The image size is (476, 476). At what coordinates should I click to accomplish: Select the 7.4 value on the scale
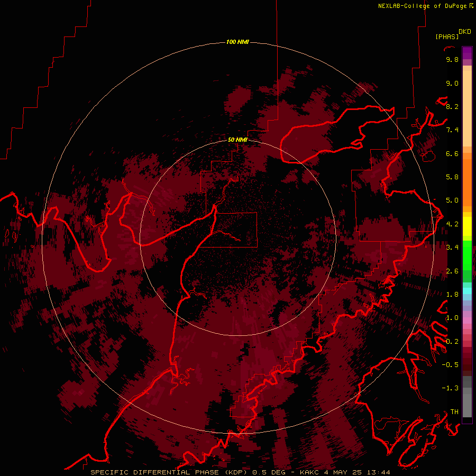(452, 130)
